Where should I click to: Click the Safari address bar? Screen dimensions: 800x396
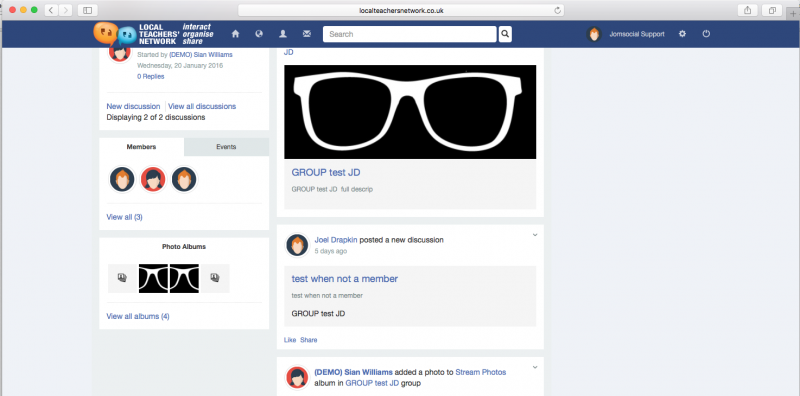pos(401,10)
